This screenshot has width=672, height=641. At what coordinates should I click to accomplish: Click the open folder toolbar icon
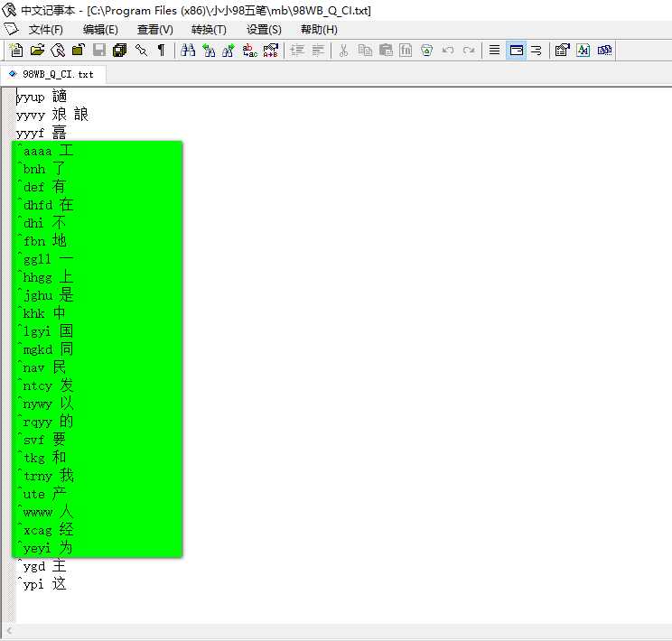click(37, 51)
